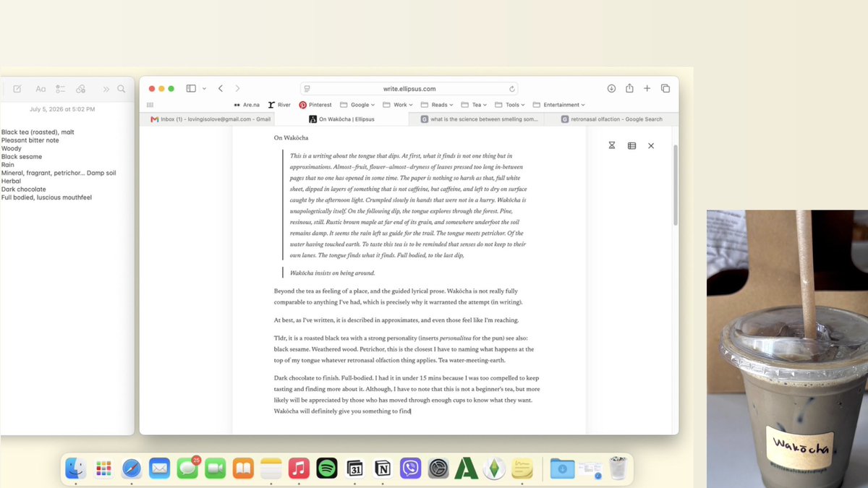
Task: Open System Settings from the Dock
Action: click(x=438, y=468)
